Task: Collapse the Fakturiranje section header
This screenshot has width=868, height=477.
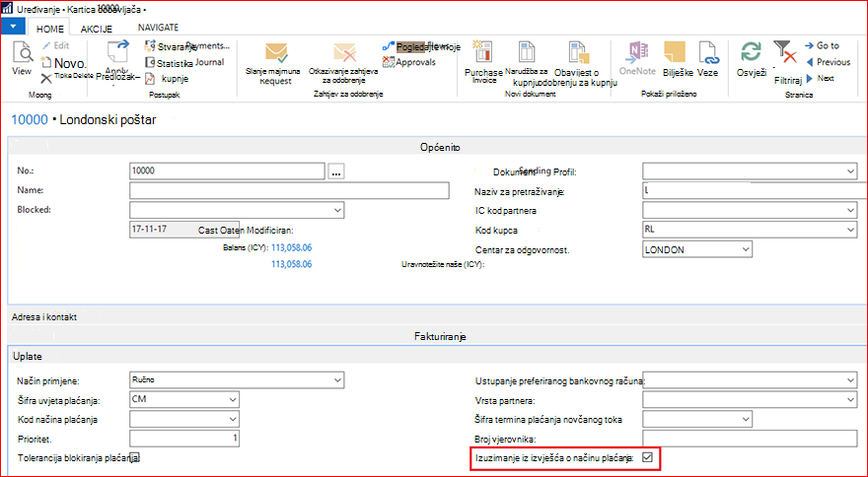Action: 440,336
